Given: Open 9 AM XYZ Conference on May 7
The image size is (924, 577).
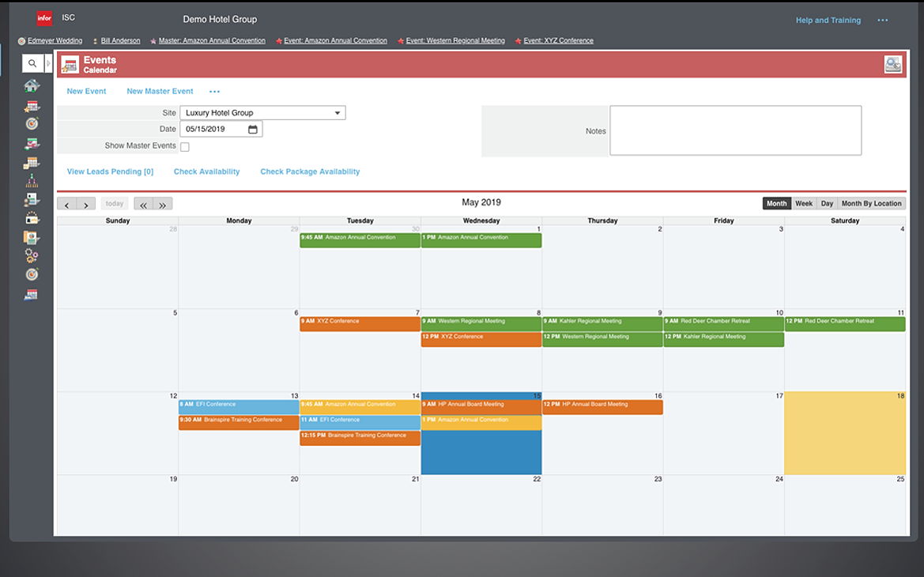Looking at the screenshot, I should pyautogui.click(x=360, y=324).
